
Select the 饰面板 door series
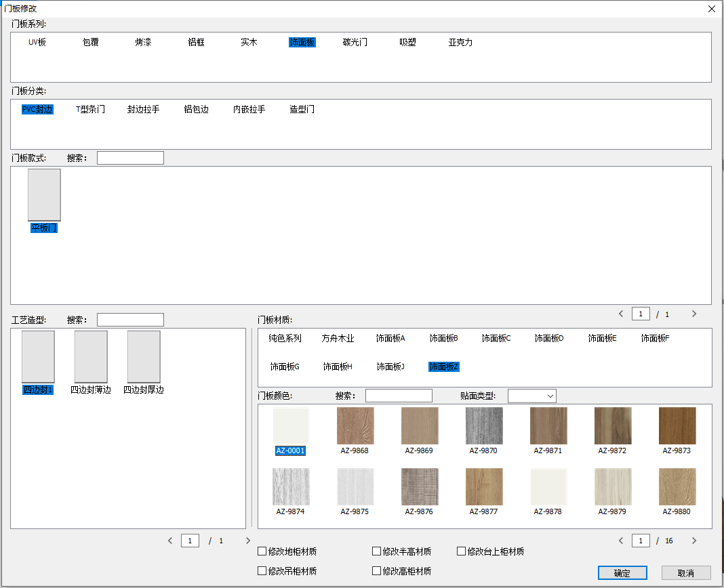click(x=302, y=43)
